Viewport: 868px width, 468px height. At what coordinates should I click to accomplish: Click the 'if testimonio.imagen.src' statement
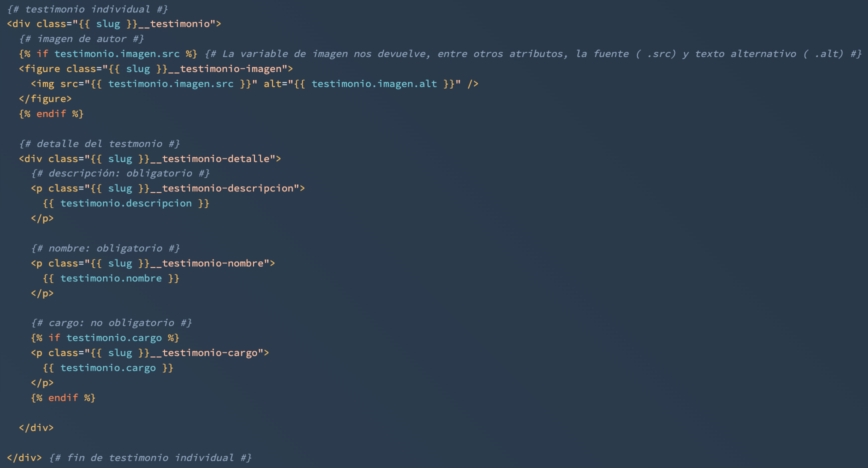click(x=108, y=54)
